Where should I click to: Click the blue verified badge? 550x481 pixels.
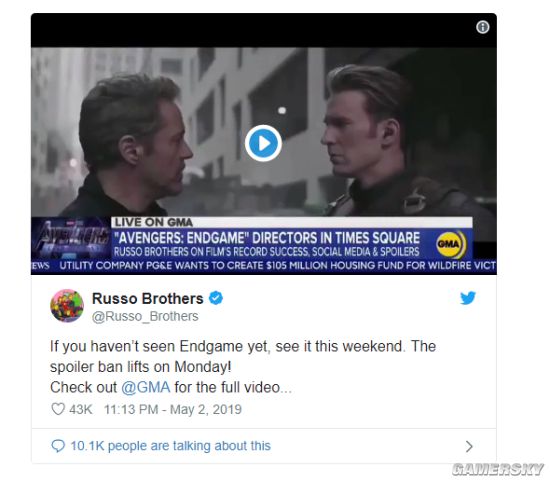coord(216,298)
